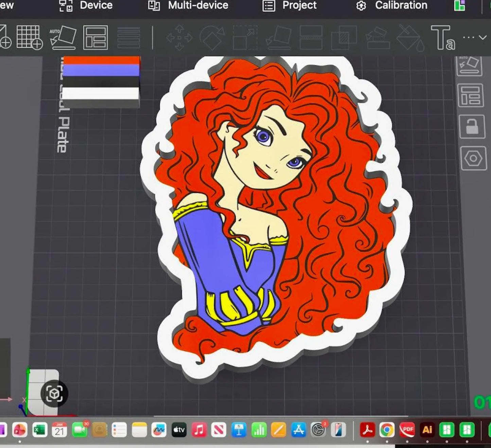This screenshot has height=448, width=491.
Task: Open plate settings hexagon icon
Action: click(x=473, y=158)
